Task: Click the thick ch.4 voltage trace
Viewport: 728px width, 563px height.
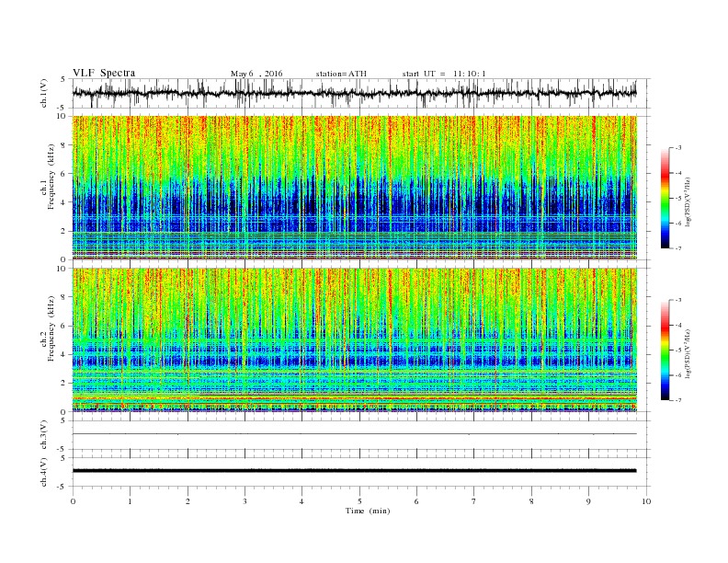Action: coord(354,471)
